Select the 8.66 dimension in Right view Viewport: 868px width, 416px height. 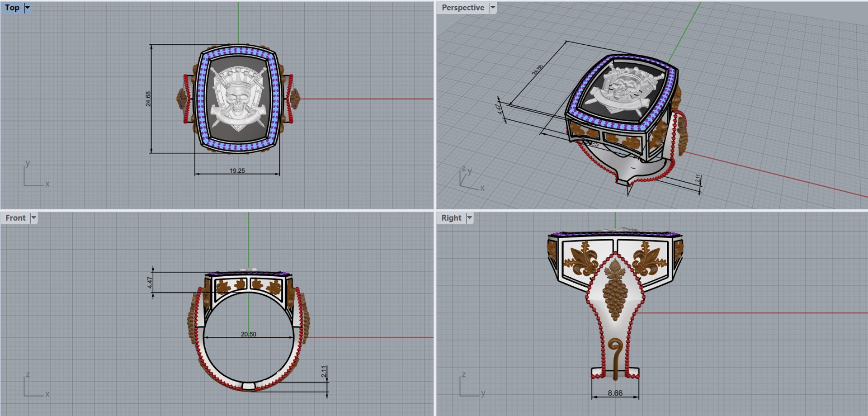(615, 393)
